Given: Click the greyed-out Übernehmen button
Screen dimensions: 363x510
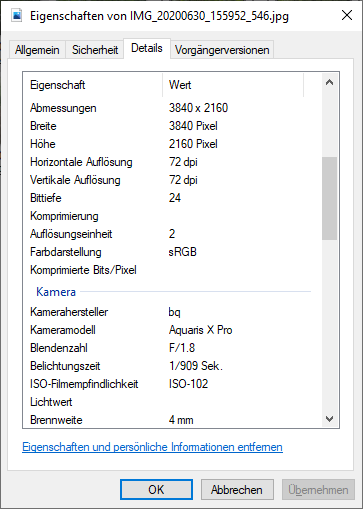Looking at the screenshot, I should [318, 490].
